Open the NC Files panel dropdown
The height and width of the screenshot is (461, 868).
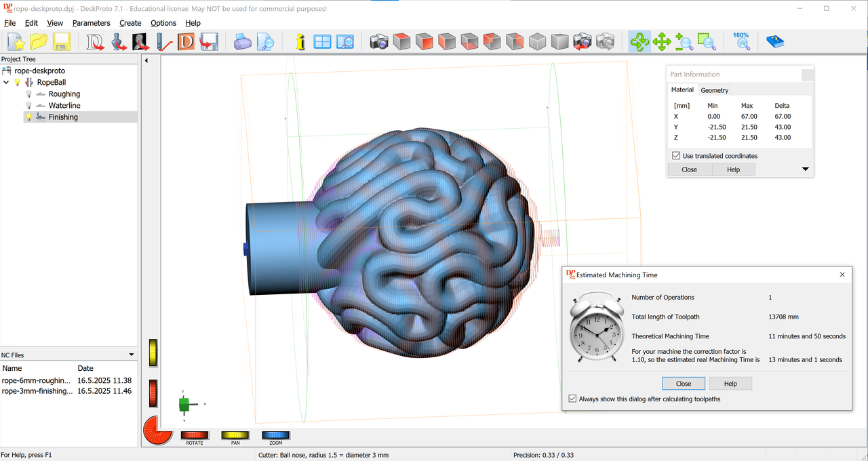pyautogui.click(x=131, y=354)
